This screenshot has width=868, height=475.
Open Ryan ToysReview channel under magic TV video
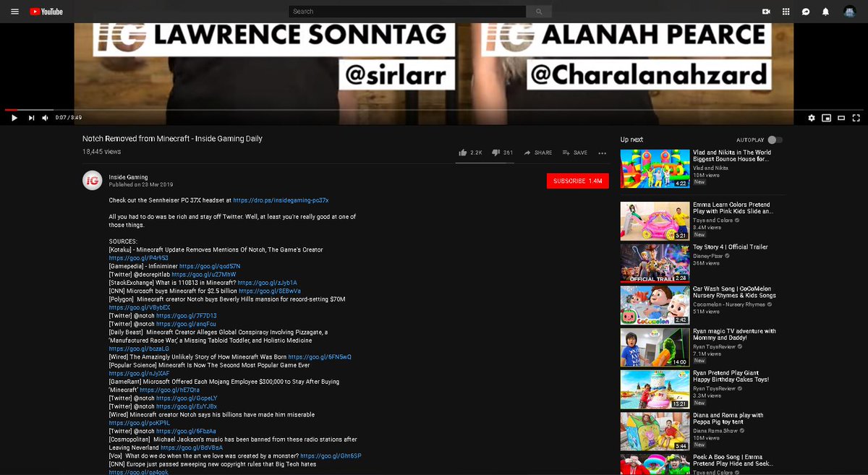(714, 347)
